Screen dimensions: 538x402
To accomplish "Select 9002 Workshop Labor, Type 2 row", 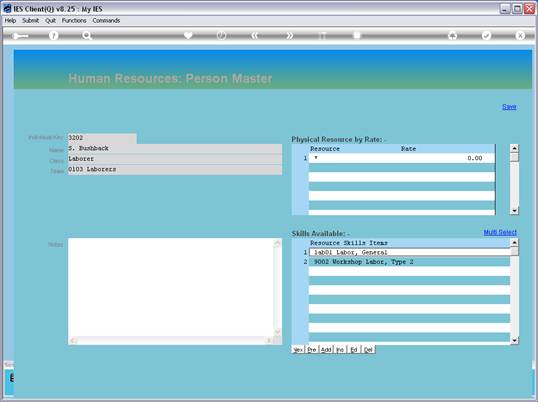I will coord(409,262).
